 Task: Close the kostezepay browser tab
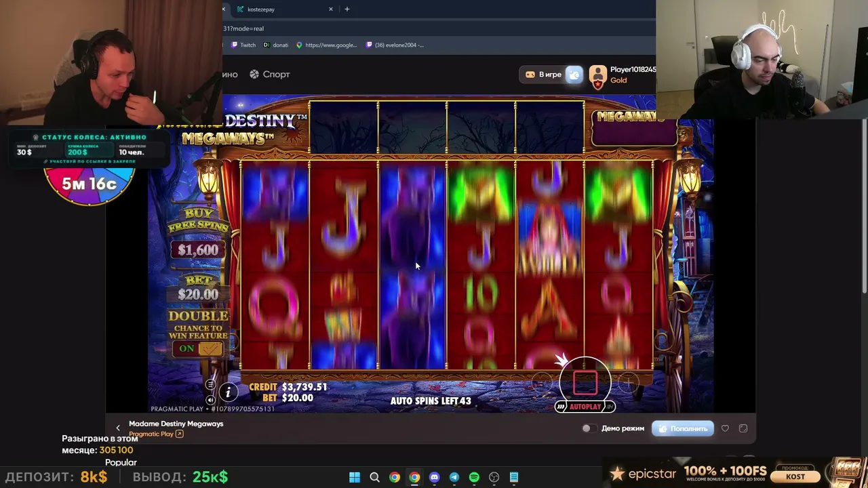tap(331, 9)
